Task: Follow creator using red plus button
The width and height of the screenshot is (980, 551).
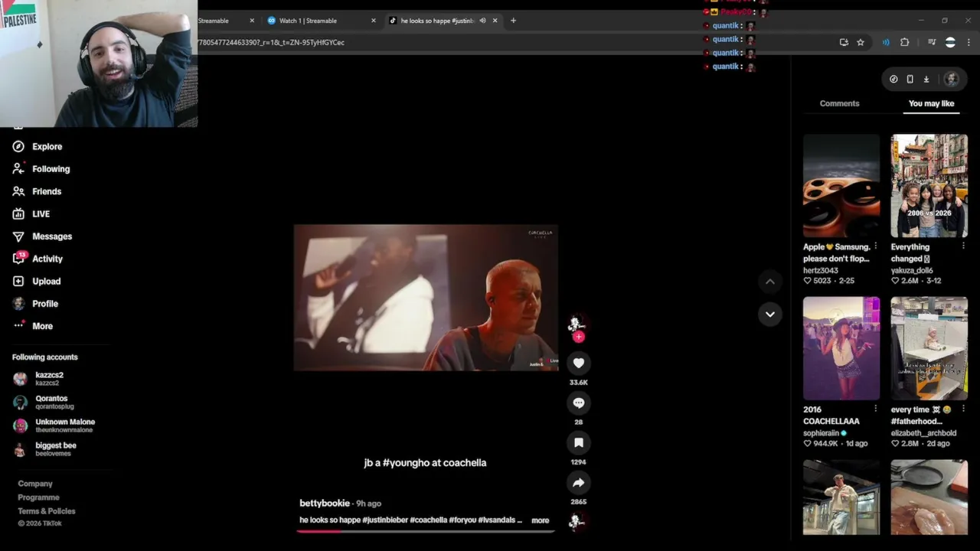Action: (x=579, y=337)
